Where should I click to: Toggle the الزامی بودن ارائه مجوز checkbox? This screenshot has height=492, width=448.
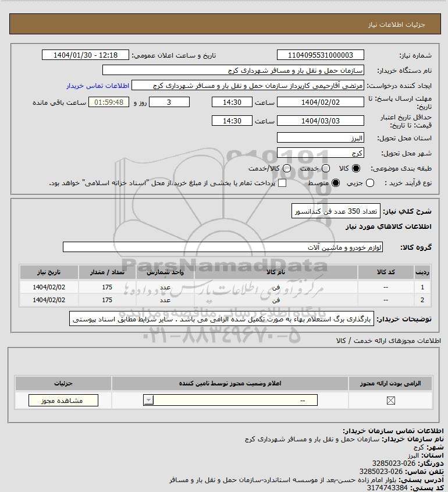pyautogui.click(x=390, y=401)
